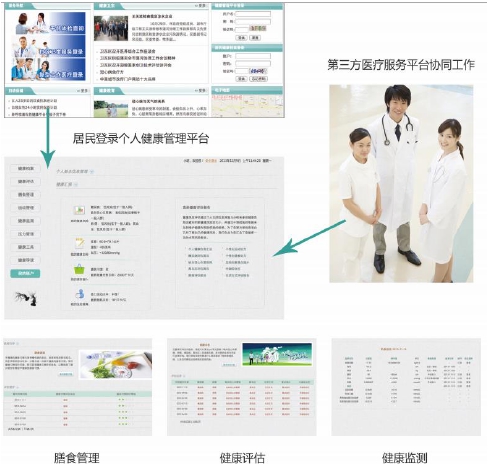Click the second captcha image in lower login form
The width and height of the screenshot is (489, 465).
pos(258,71)
